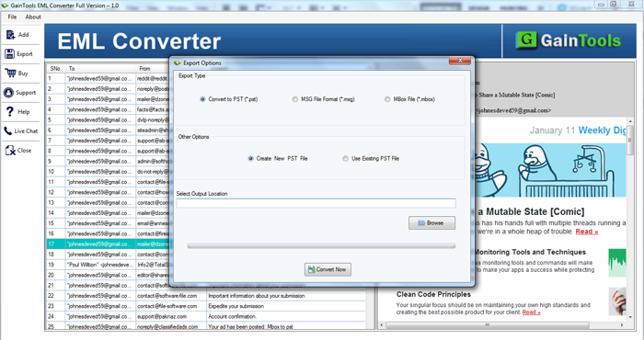Click the Buy shopping cart icon
The image size is (644, 340).
[10, 73]
